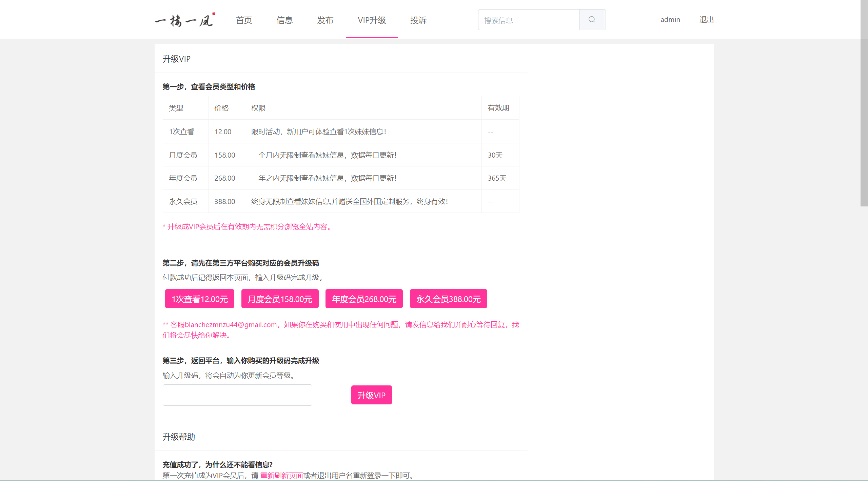Click the 365天 validity cell
Image resolution: width=868 pixels, height=481 pixels.
coord(500,178)
